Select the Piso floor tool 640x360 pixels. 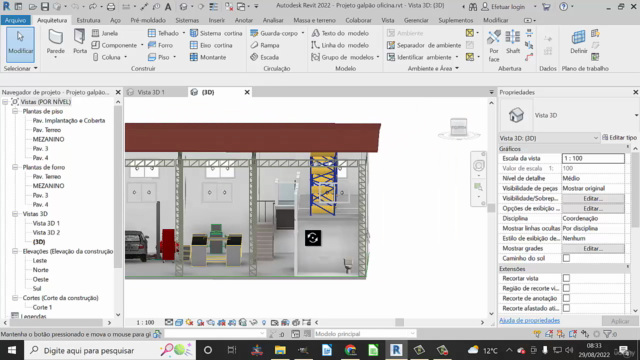click(159, 57)
